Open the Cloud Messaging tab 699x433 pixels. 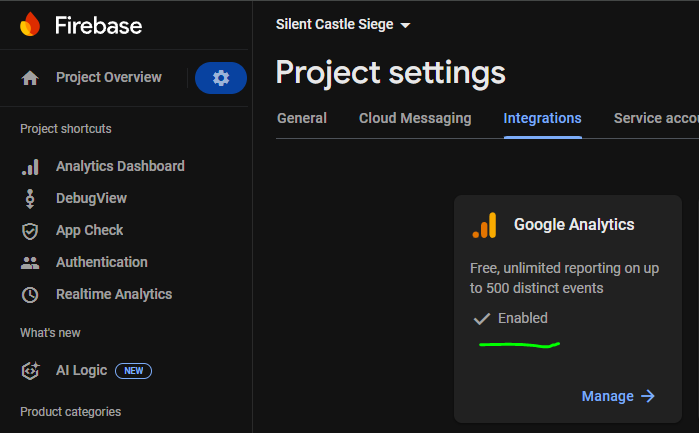pos(415,118)
